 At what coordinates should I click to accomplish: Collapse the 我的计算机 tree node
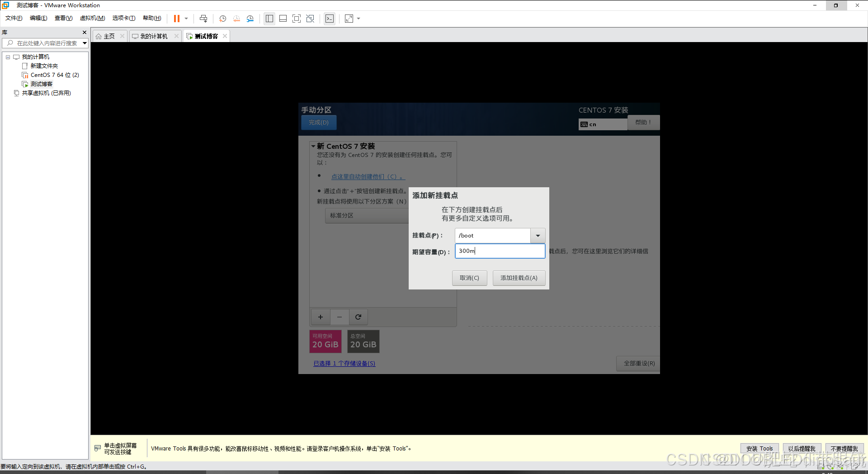click(8, 57)
